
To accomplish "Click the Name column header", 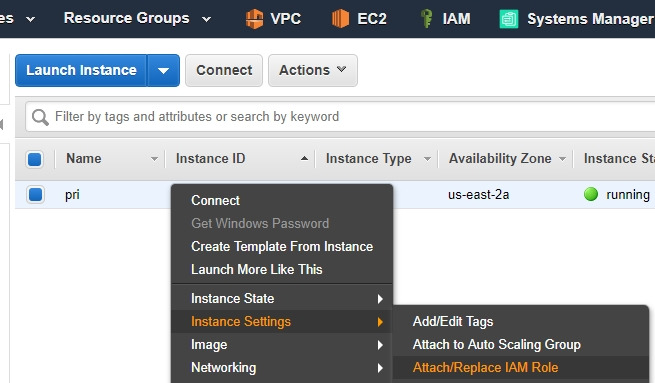I will click(84, 159).
